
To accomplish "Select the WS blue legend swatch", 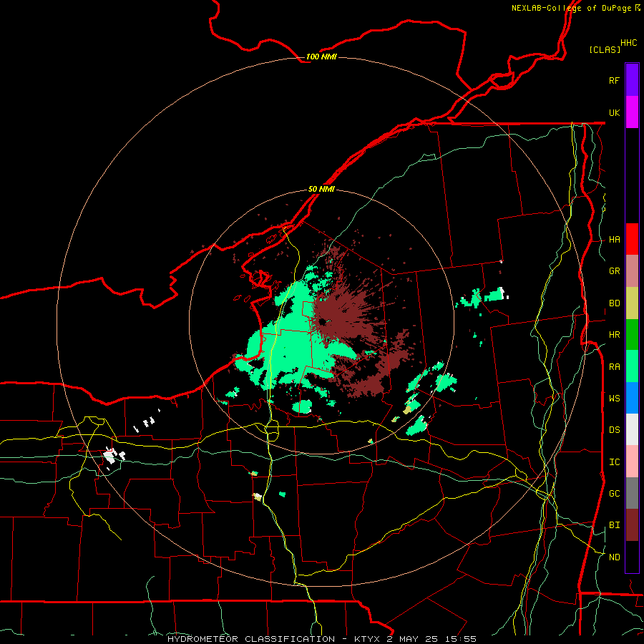I will (632, 398).
